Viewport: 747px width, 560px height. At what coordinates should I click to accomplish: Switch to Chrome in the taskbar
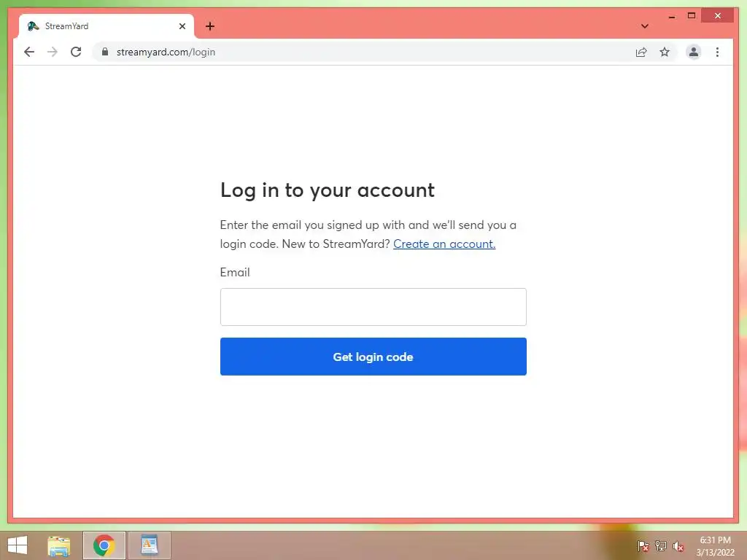pos(104,545)
